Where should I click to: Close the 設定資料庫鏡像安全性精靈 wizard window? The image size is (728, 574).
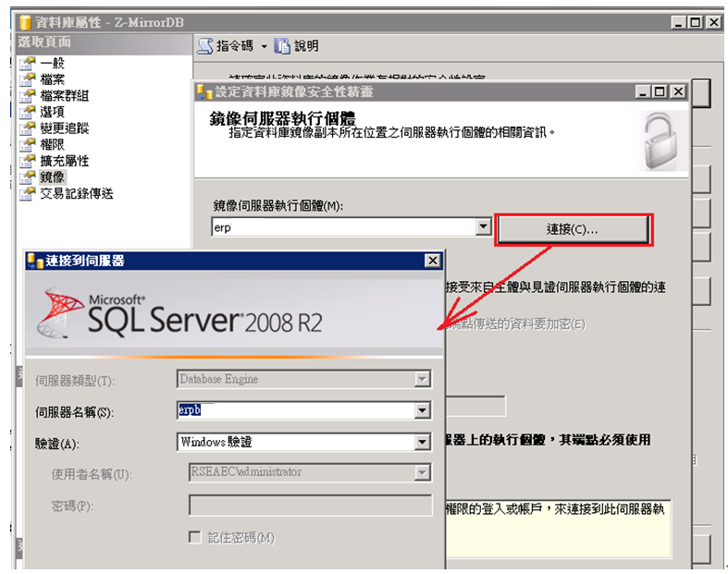tap(678, 92)
